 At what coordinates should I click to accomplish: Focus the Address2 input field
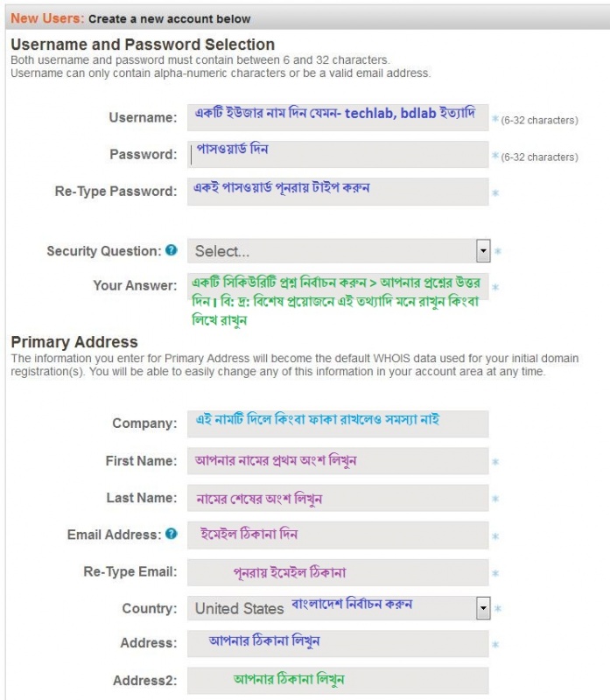pos(337,681)
